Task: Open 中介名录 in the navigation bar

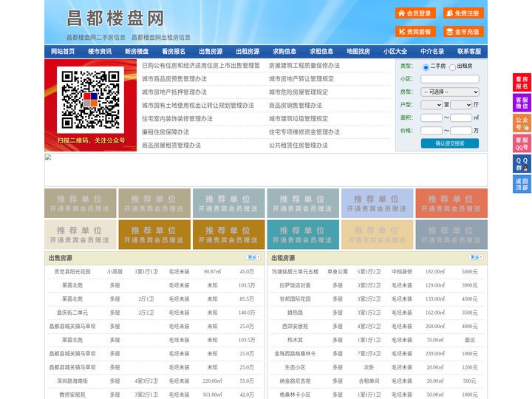Action: 432,52
